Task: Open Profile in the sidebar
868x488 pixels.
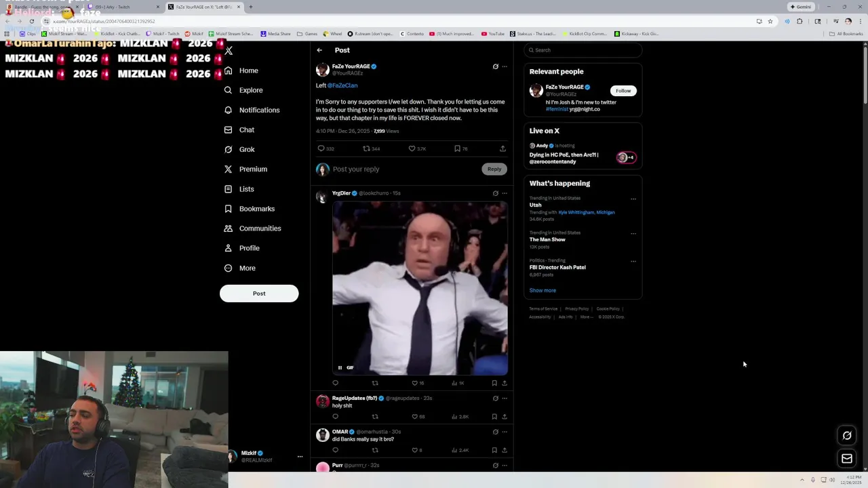Action: tap(242, 248)
